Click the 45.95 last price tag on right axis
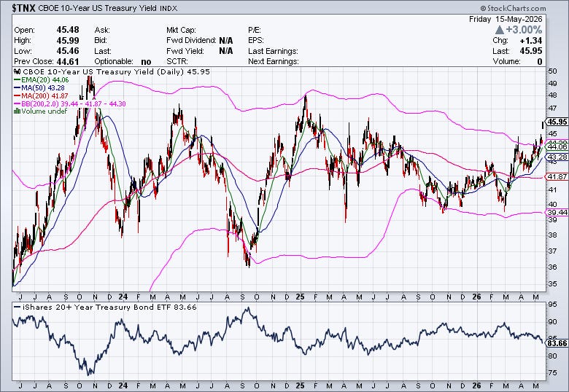Image resolution: width=569 pixels, height=392 pixels. pyautogui.click(x=557, y=122)
